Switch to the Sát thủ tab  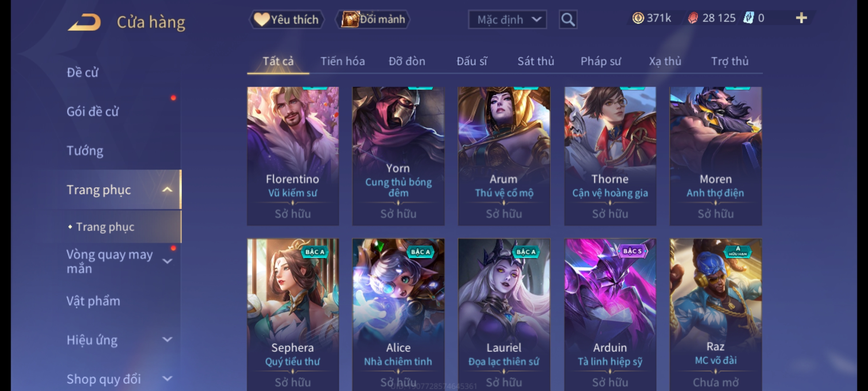coord(536,61)
